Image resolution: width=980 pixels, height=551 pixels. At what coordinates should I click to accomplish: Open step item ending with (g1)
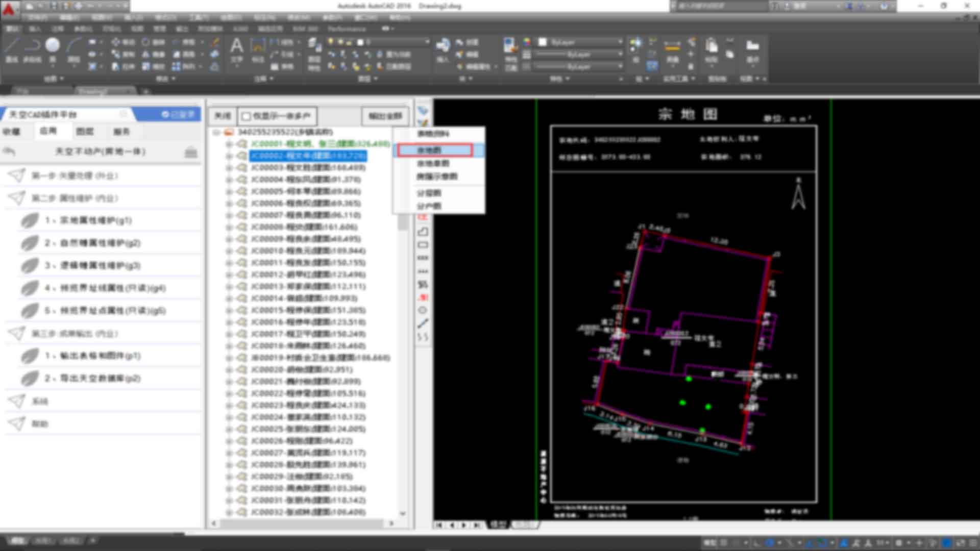click(x=88, y=220)
